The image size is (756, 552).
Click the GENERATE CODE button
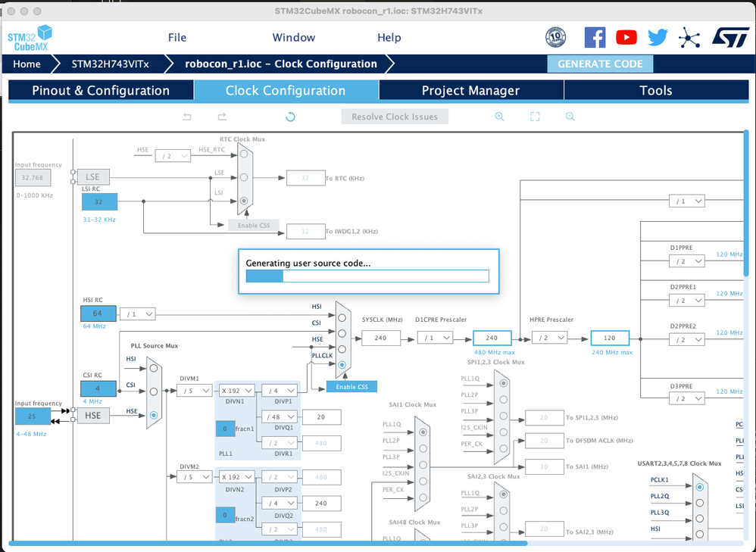[600, 64]
